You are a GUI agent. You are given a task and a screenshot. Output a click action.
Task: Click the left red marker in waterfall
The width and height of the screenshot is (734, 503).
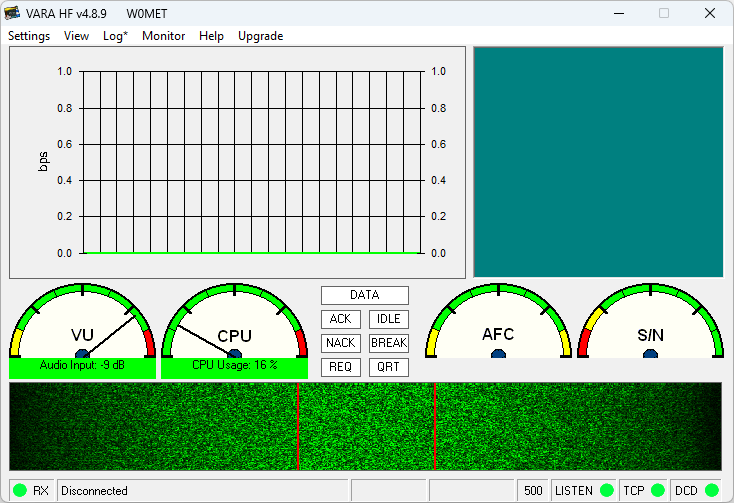pos(298,426)
